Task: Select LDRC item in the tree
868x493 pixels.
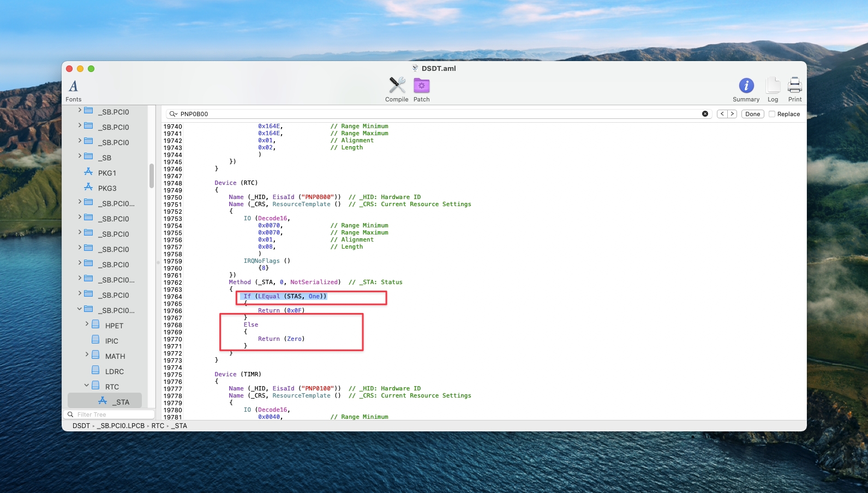Action: (114, 371)
